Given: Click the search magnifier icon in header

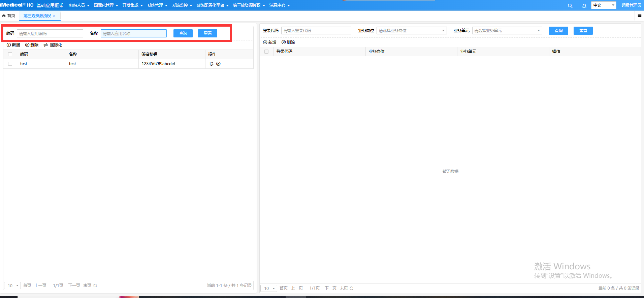Looking at the screenshot, I should tap(570, 6).
